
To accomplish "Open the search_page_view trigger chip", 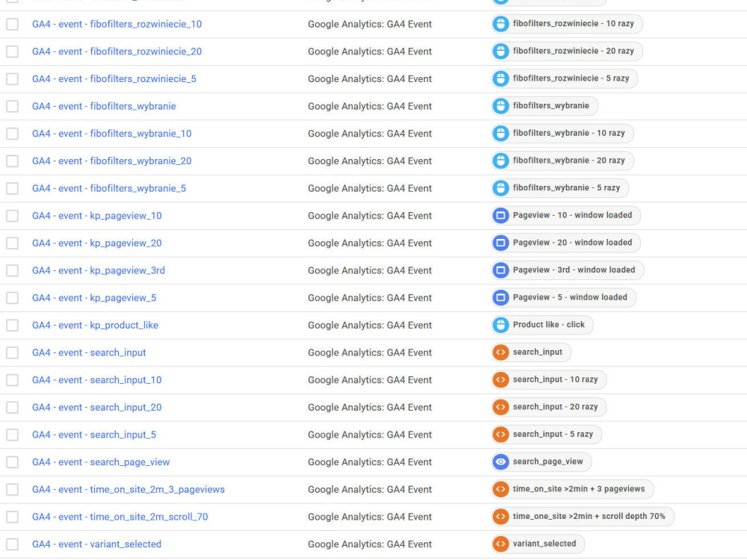I will click(541, 462).
